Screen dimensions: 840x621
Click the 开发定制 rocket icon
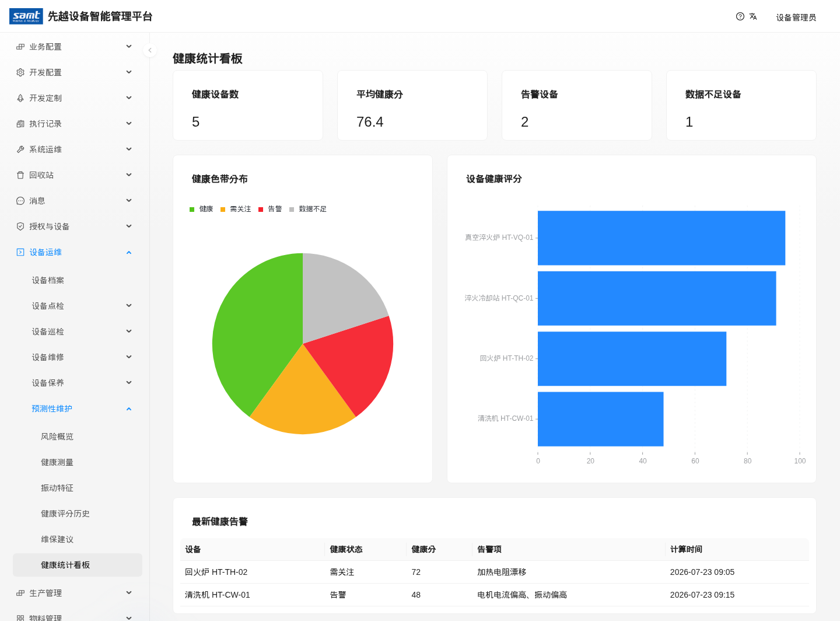20,98
